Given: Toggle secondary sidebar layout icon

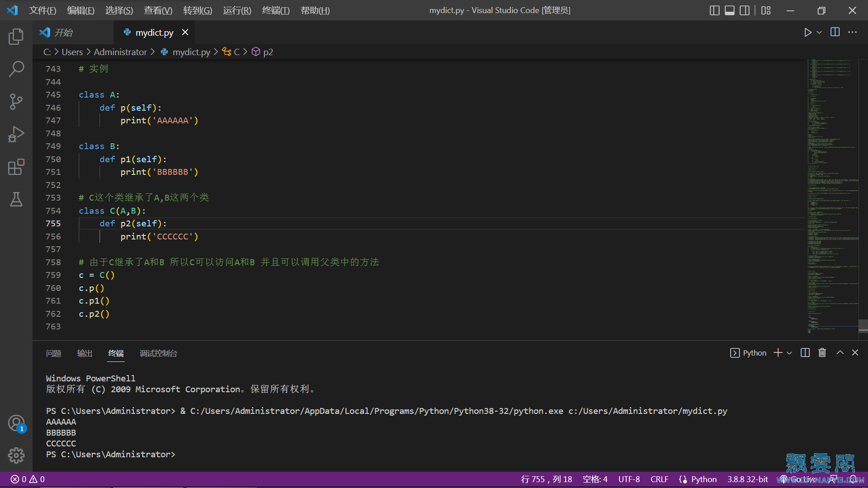Looking at the screenshot, I should pos(745,10).
